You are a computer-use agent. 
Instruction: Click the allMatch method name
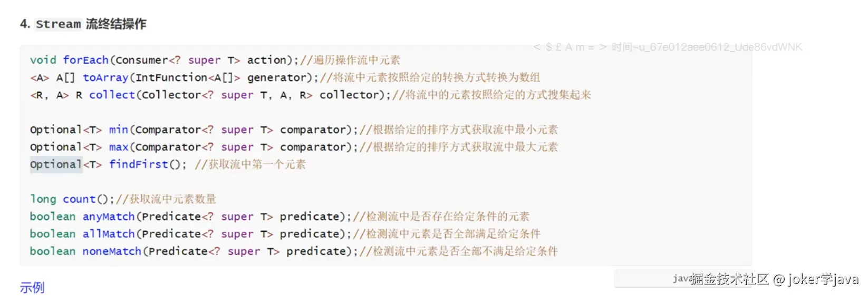pos(109,234)
